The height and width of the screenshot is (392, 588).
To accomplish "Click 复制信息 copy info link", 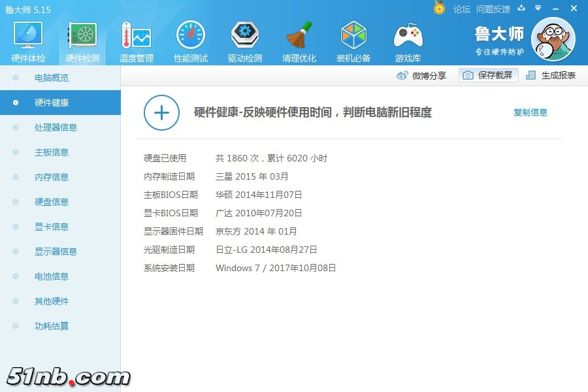I will (x=531, y=112).
